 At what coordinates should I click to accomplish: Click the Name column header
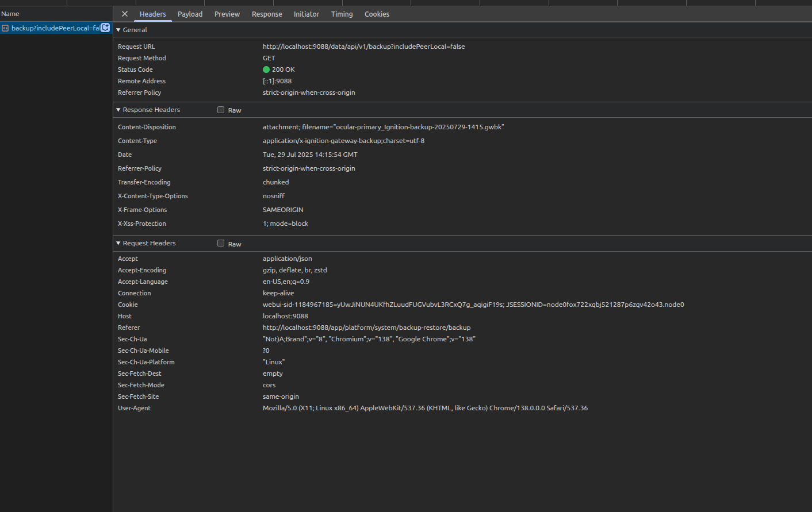coord(10,14)
